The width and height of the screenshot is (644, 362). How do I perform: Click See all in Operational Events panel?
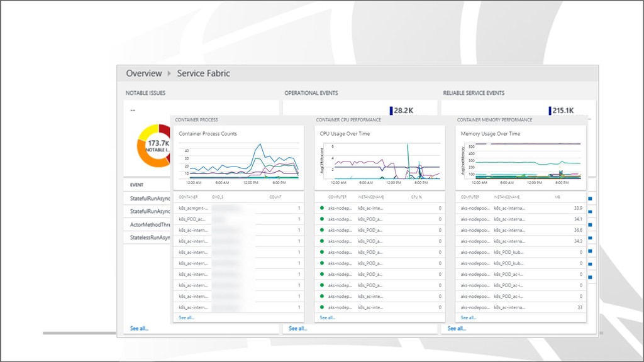tap(297, 328)
